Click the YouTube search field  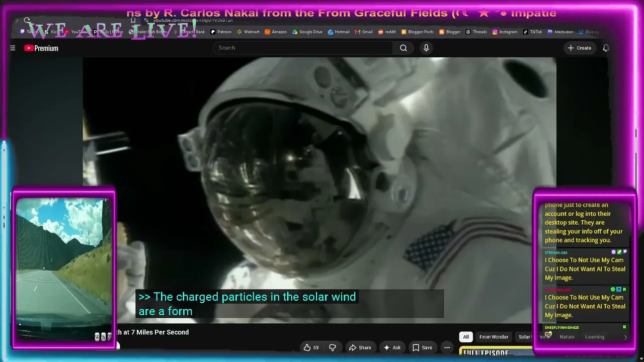pyautogui.click(x=303, y=48)
